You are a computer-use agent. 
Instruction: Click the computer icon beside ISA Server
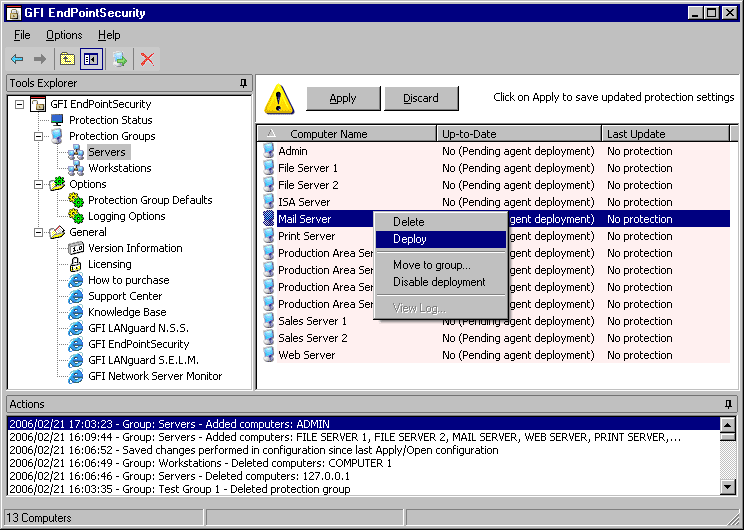(269, 202)
